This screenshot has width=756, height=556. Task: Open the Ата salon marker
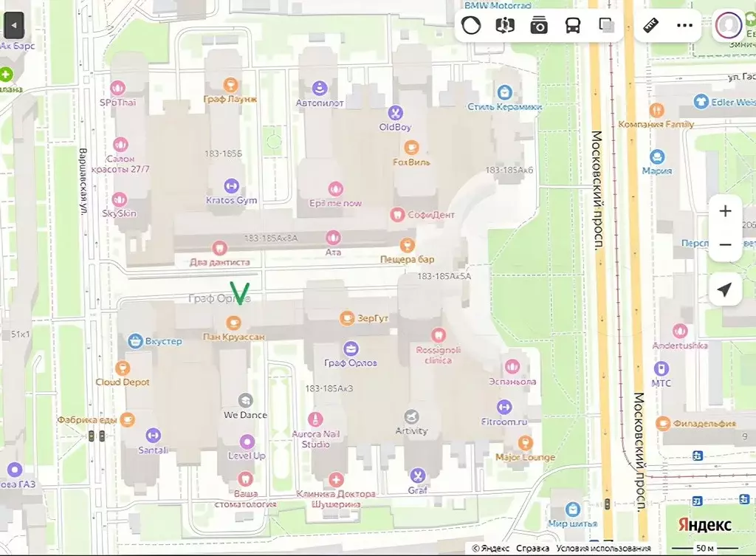click(333, 237)
